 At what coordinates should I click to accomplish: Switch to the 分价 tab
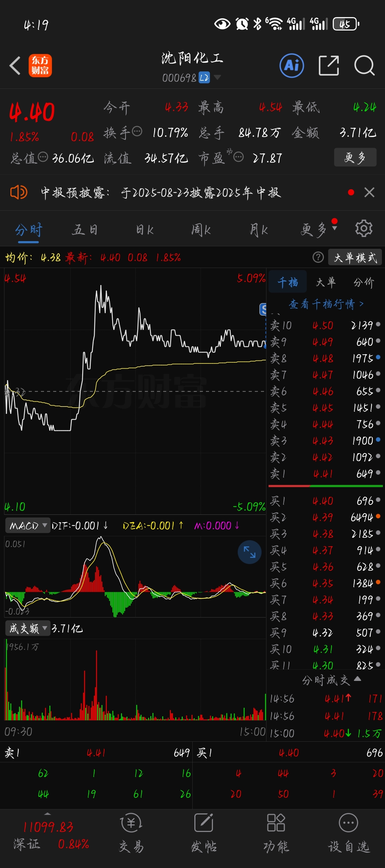point(363,282)
